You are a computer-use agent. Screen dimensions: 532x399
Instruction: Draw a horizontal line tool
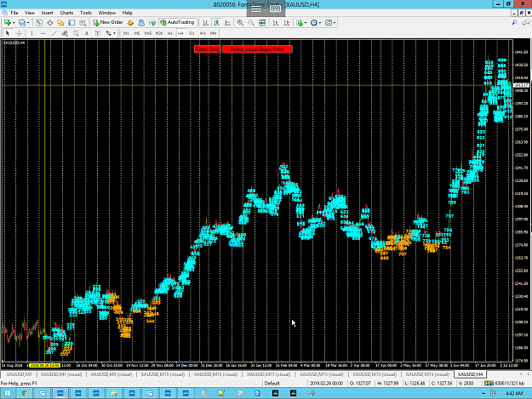pos(43,33)
